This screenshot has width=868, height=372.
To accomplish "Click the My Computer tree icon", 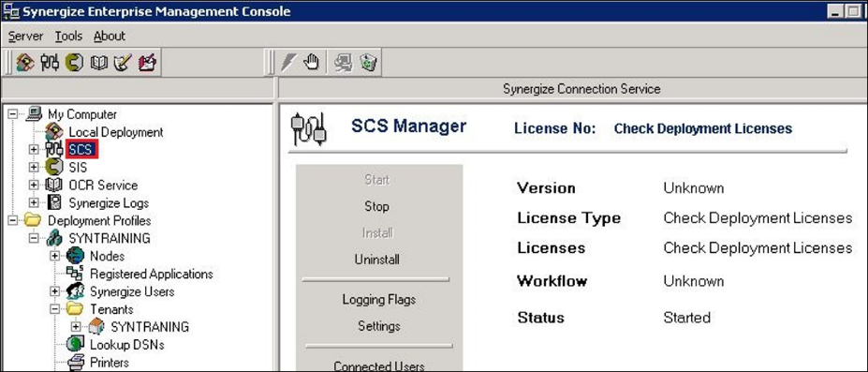I will tap(35, 114).
